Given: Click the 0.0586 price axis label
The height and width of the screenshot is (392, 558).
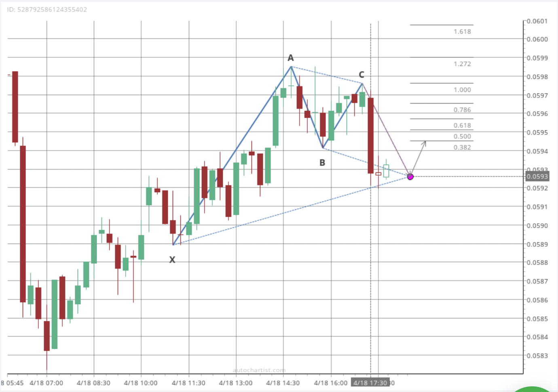Looking at the screenshot, I should click(x=537, y=300).
